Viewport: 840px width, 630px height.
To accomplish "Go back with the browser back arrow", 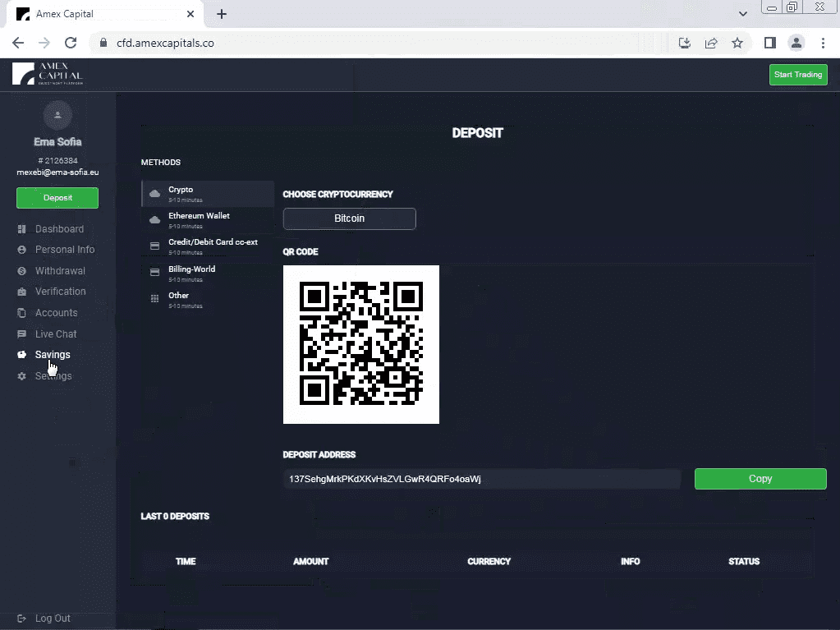I will point(18,43).
